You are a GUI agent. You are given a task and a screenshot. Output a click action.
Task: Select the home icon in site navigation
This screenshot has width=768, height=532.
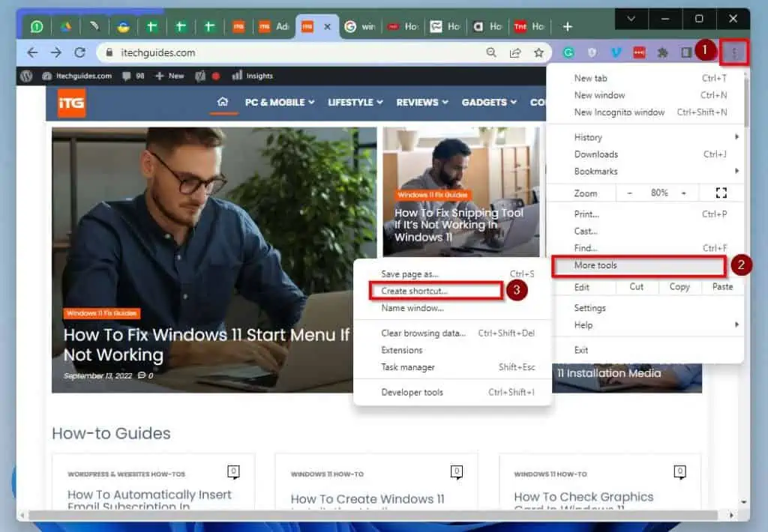[x=223, y=103]
